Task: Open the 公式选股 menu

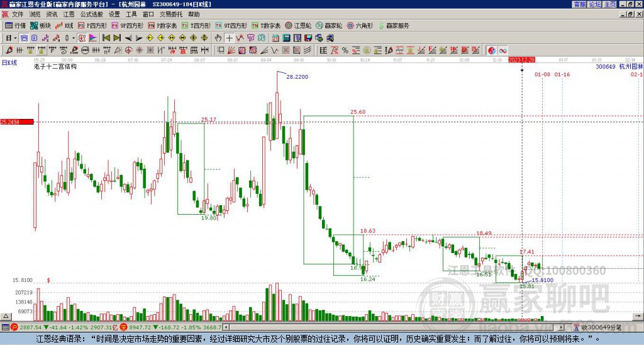Action: tap(92, 14)
